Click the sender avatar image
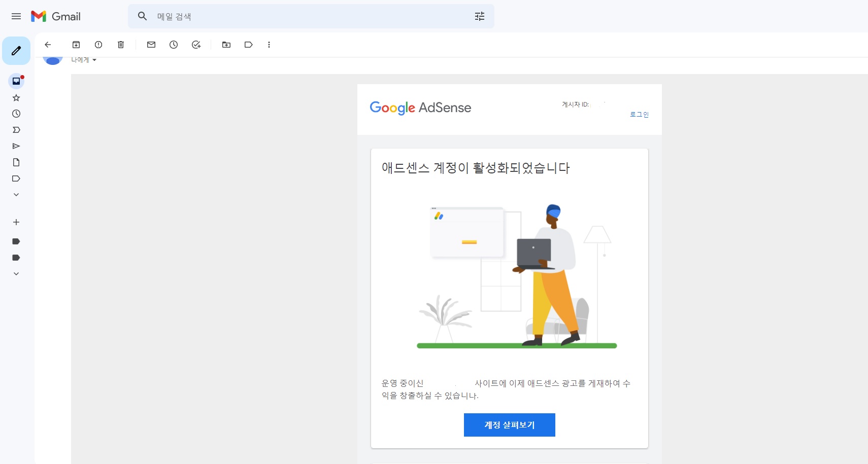The width and height of the screenshot is (868, 464). click(53, 60)
